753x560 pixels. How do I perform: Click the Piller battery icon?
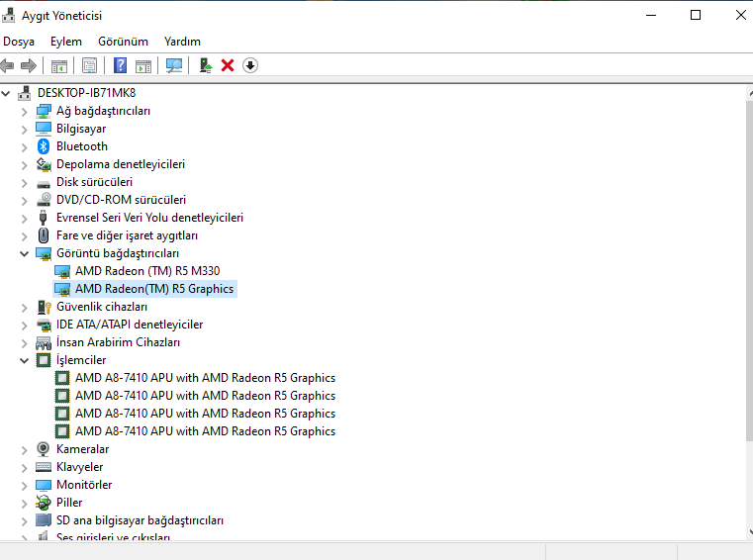click(x=44, y=503)
